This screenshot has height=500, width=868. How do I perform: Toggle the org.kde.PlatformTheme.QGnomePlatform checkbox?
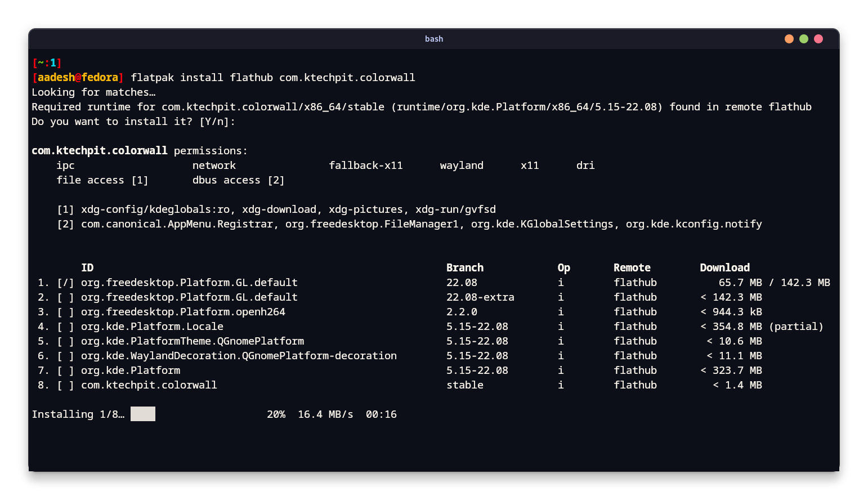point(65,341)
